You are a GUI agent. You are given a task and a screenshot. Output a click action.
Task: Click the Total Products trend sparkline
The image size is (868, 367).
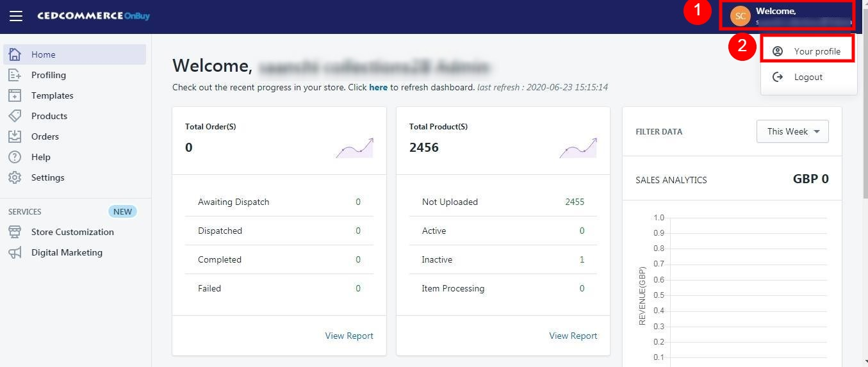[578, 148]
